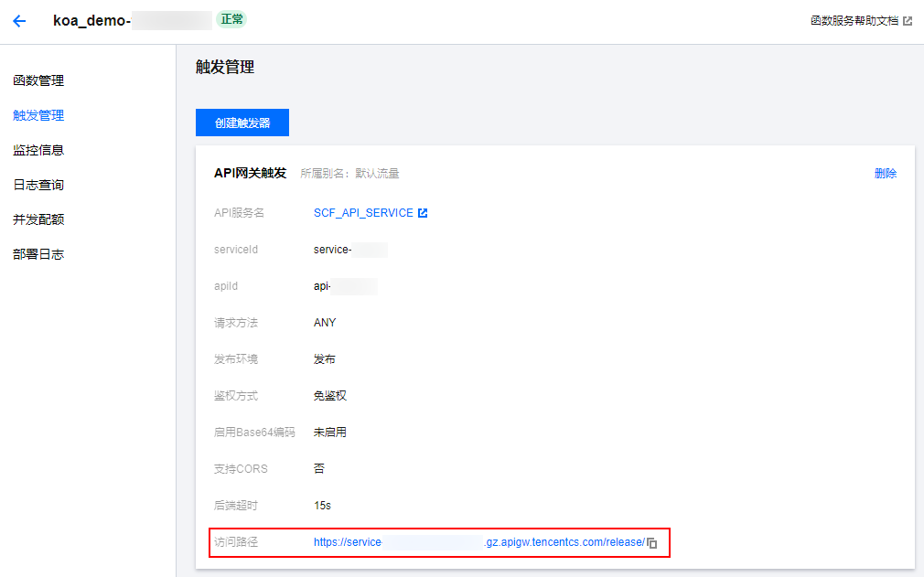This screenshot has width=924, height=577.
Task: Click the 启用Base64编码 label
Action: [254, 433]
